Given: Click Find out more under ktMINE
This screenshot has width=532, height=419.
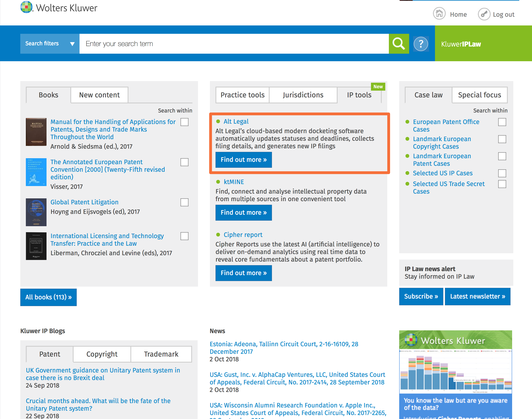Looking at the screenshot, I should [243, 212].
